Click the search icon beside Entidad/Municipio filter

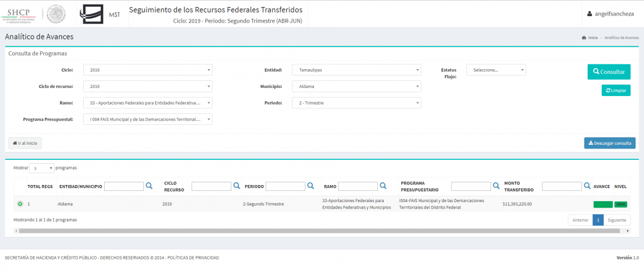point(149,186)
